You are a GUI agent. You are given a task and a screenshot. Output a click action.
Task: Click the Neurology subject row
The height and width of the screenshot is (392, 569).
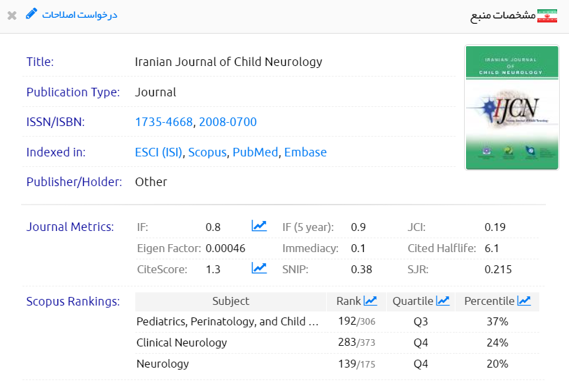coord(162,364)
